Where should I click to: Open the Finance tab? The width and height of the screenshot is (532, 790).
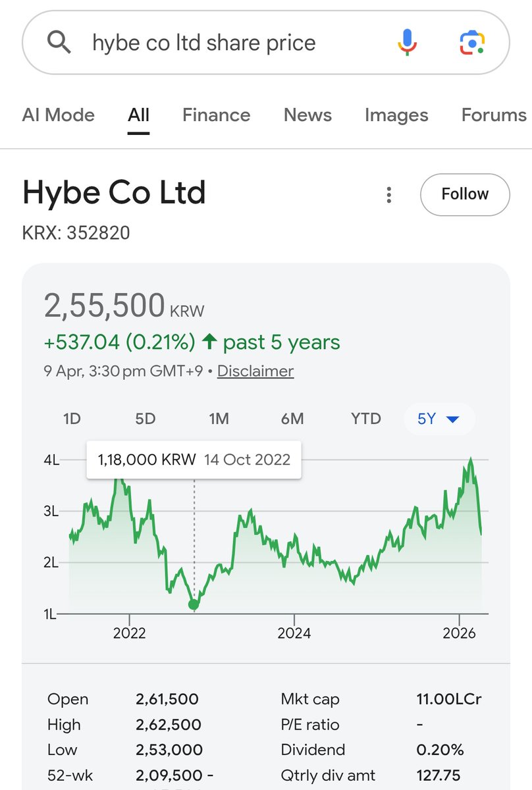coord(216,115)
